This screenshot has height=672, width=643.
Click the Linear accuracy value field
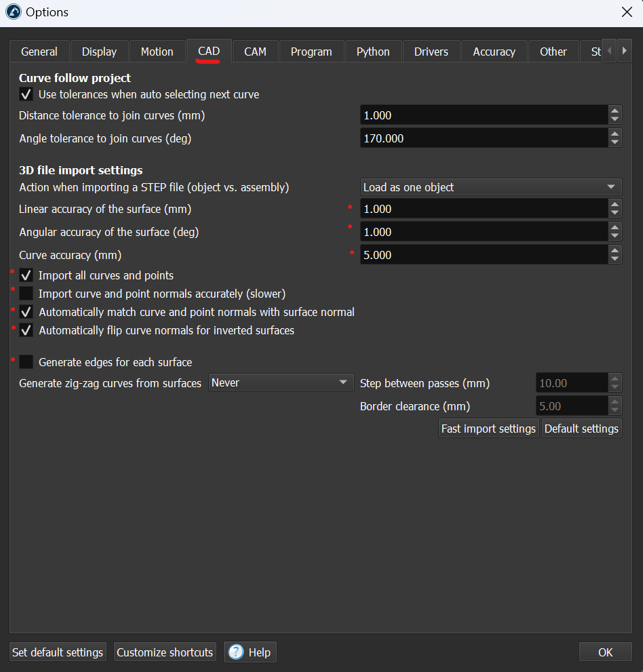point(484,209)
